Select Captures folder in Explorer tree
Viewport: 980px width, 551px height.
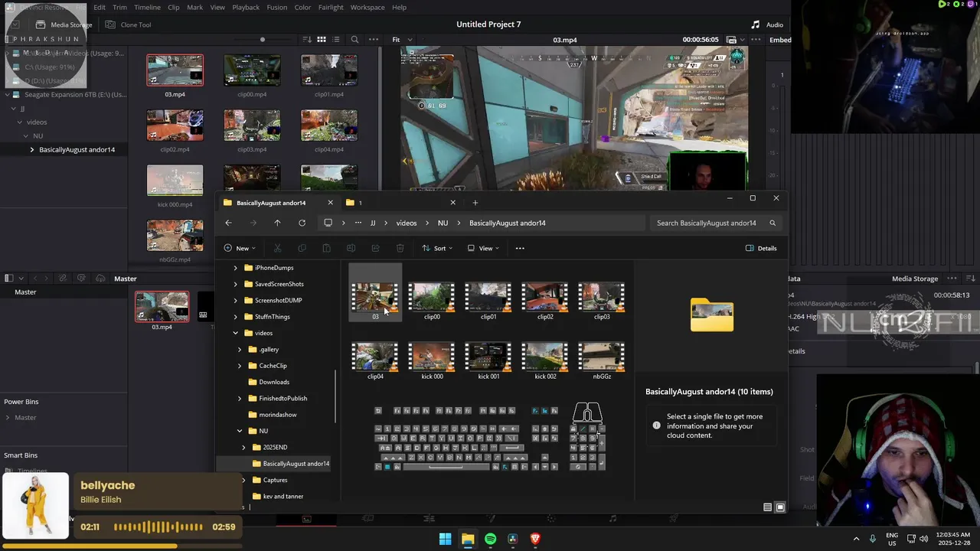pyautogui.click(x=275, y=480)
